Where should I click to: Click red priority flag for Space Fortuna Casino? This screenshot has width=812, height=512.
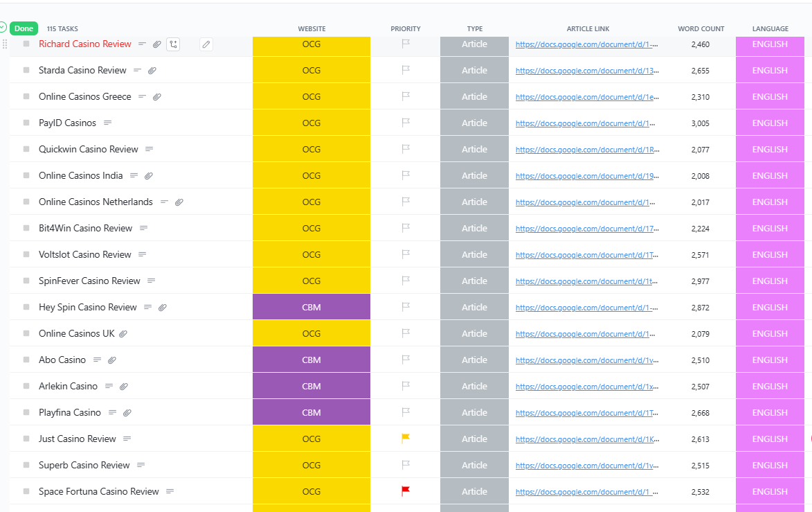(406, 491)
